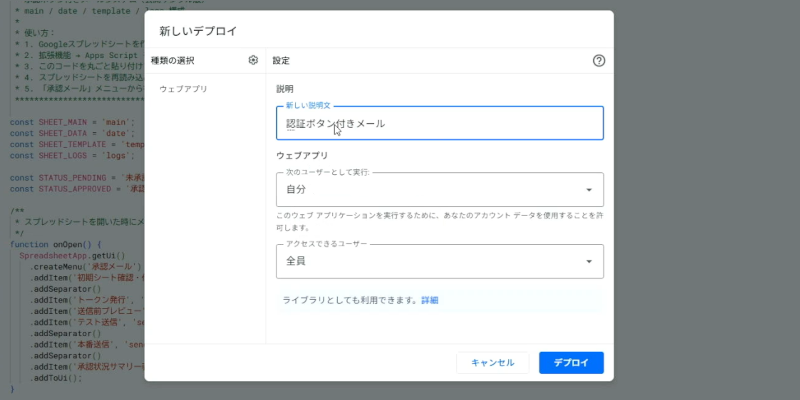Click the account data permission note text
800x400 pixels.
tap(439, 221)
